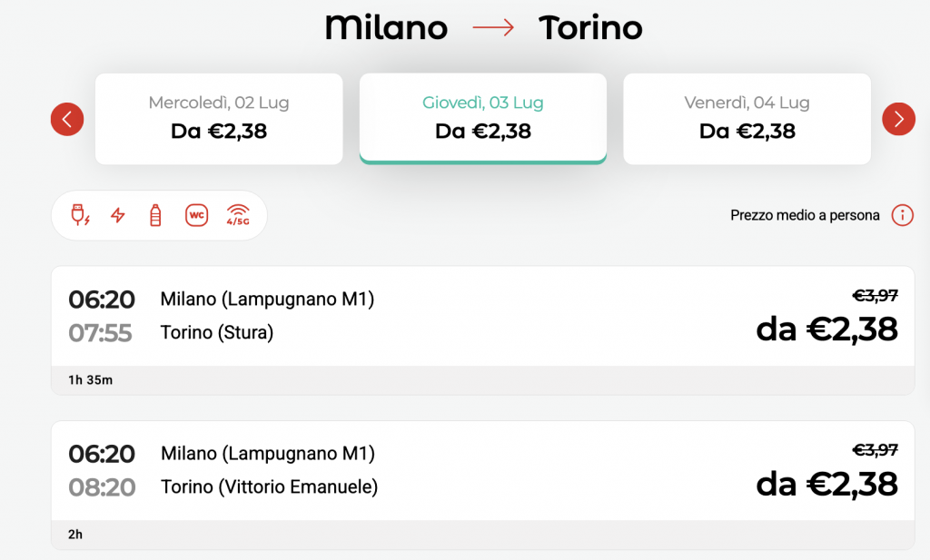Click the USB charging port amenity icon
The width and height of the screenshot is (930, 560).
tap(80, 215)
